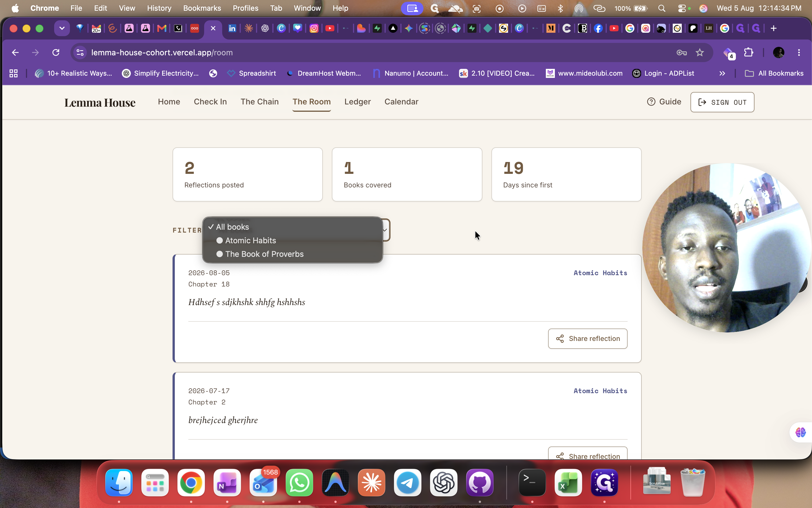Open the Guide help link

click(664, 102)
